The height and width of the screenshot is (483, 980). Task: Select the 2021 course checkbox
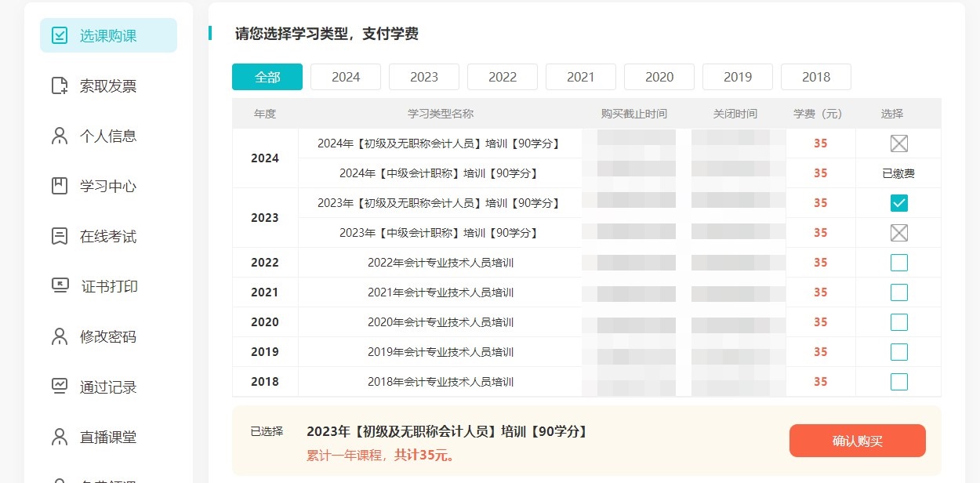[x=899, y=292]
